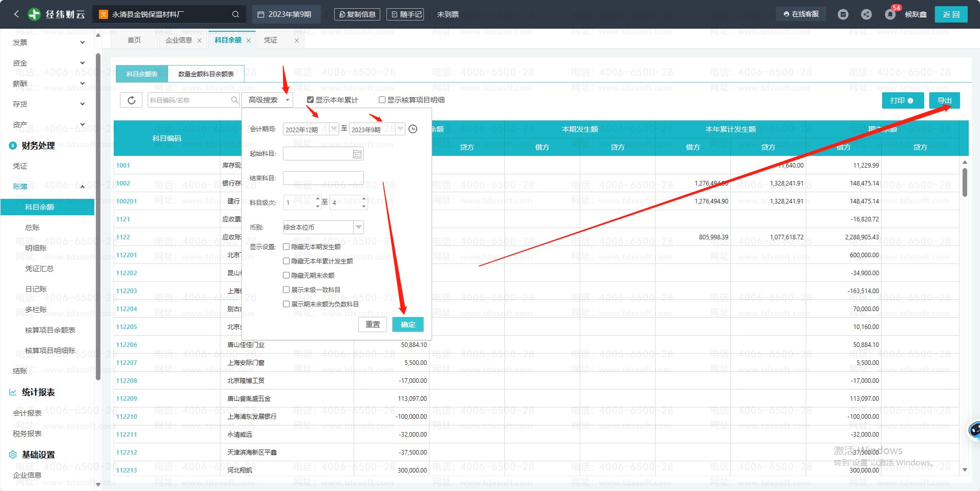Switch to the 数量金额科目余额表 tab
Image resolution: width=980 pixels, height=491 pixels.
(x=206, y=74)
